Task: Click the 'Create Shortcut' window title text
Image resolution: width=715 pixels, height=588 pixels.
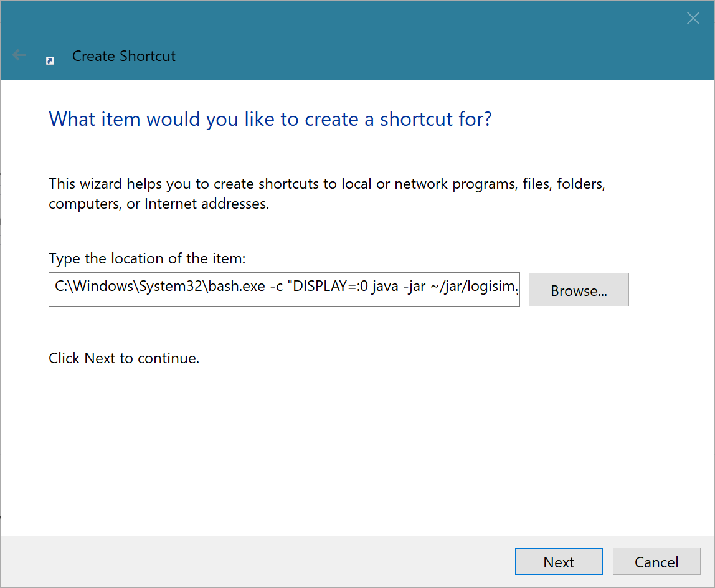Action: click(124, 56)
